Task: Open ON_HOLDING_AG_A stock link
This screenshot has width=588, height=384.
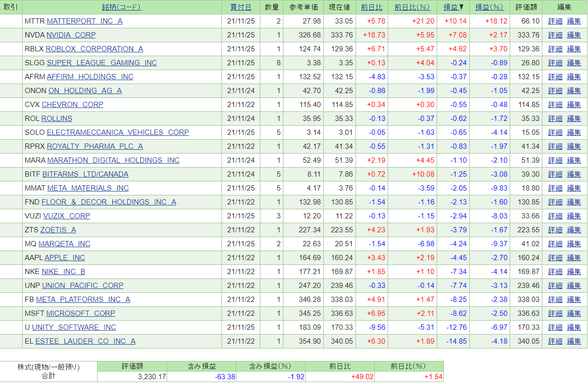Action: (x=85, y=91)
